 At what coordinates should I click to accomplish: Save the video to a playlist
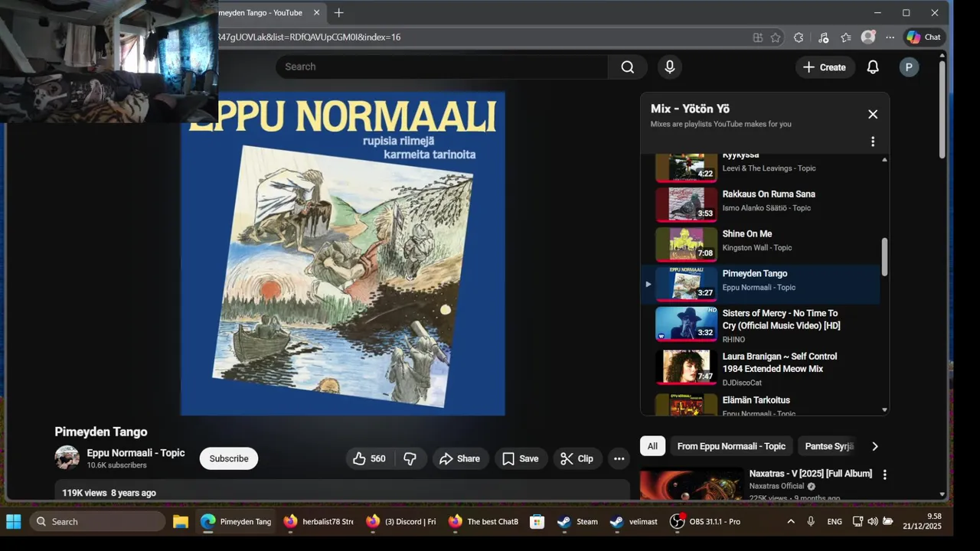pos(521,458)
